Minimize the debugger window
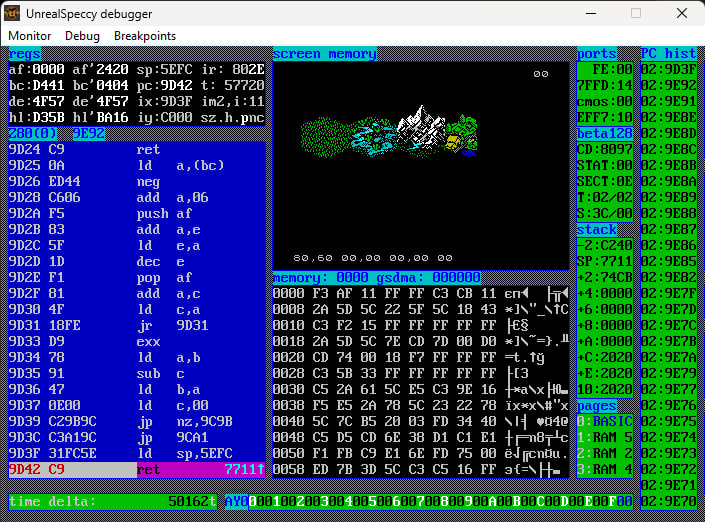 [x=591, y=13]
